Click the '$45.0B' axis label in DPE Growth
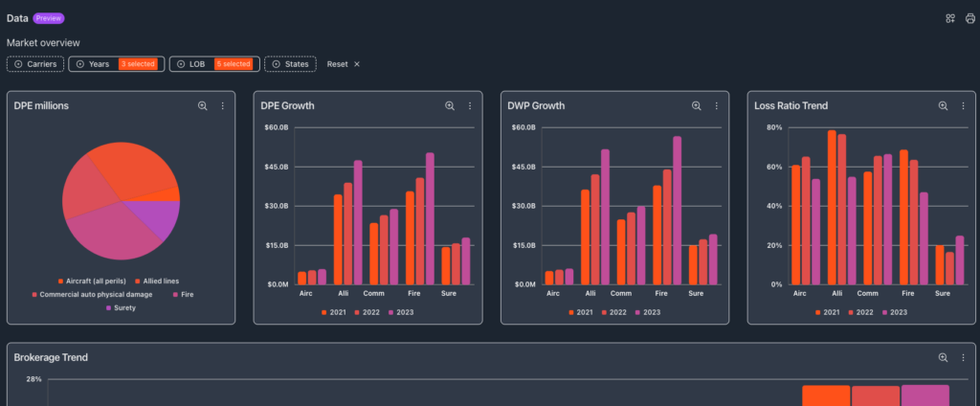Image resolution: width=980 pixels, height=406 pixels. pyautogui.click(x=278, y=167)
